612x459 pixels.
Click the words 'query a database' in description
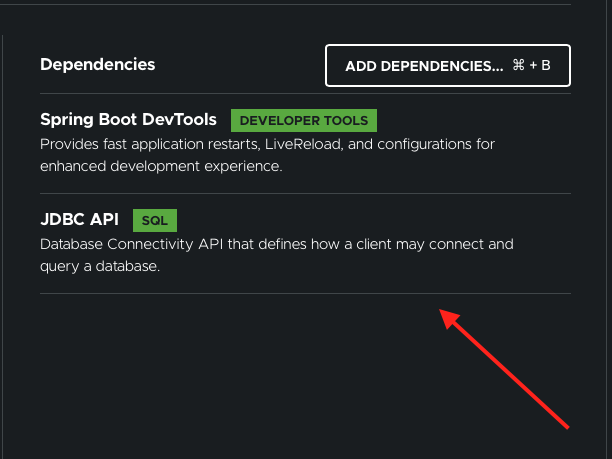coord(100,267)
